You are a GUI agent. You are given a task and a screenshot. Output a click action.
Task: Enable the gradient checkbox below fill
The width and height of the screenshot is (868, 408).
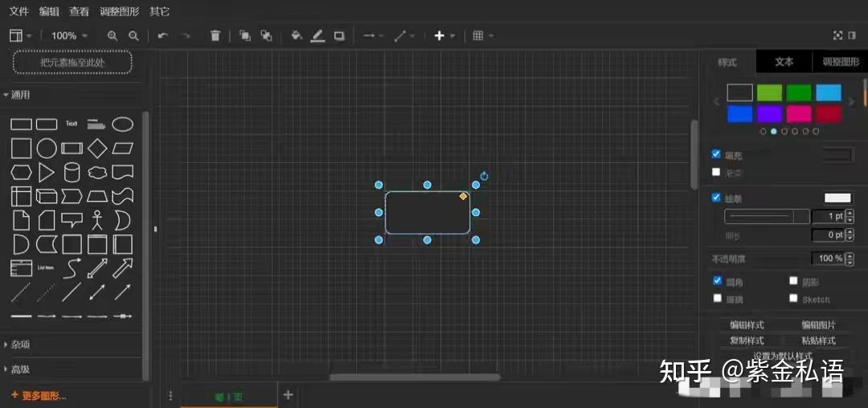pos(716,172)
